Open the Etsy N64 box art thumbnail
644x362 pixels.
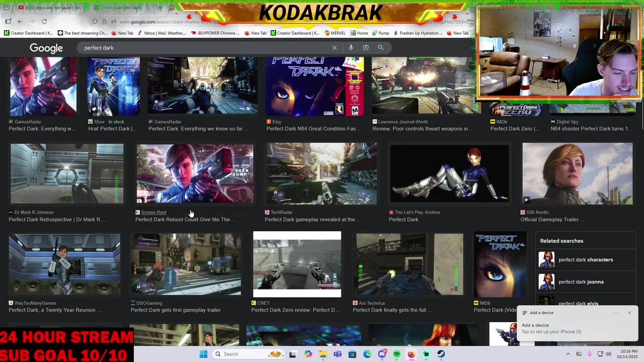[x=314, y=86]
